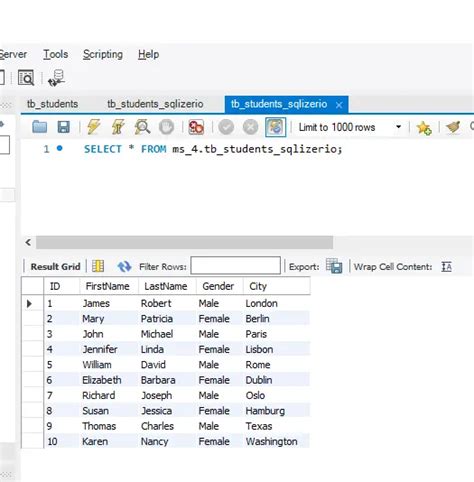Open the Scripting menu

click(103, 54)
